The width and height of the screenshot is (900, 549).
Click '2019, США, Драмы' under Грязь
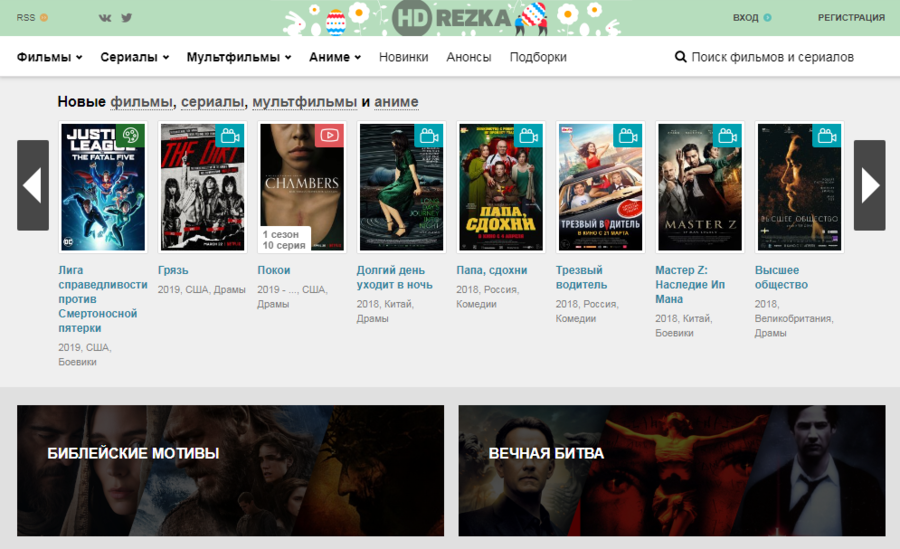click(x=201, y=289)
